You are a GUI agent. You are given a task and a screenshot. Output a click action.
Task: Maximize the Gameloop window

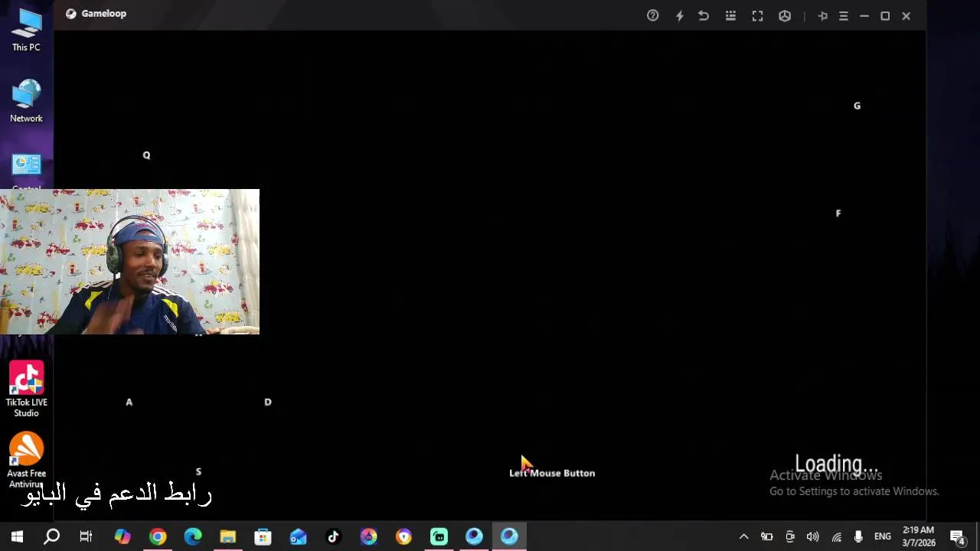coord(885,15)
